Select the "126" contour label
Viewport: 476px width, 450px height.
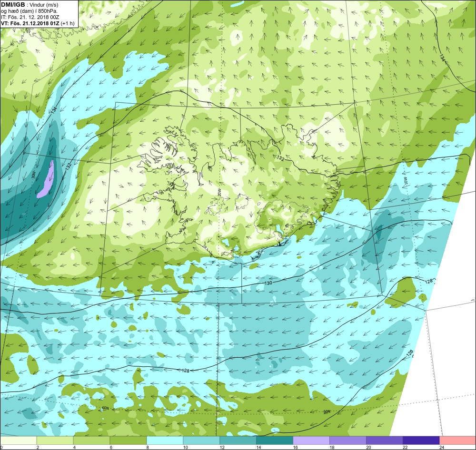410,353
